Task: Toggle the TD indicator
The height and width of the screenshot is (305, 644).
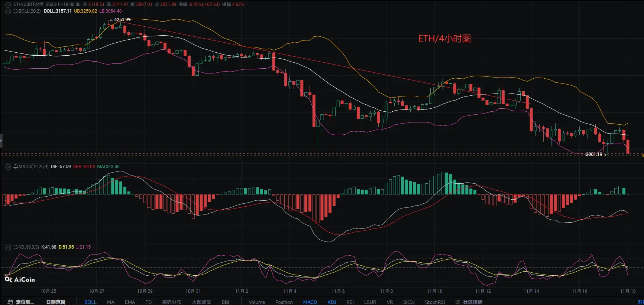Action: 149,302
